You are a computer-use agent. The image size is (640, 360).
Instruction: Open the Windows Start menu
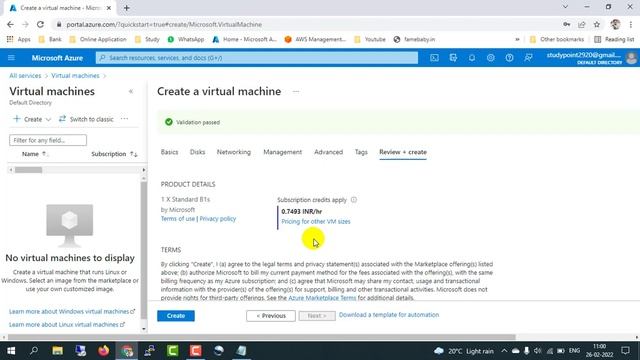tap(11, 351)
